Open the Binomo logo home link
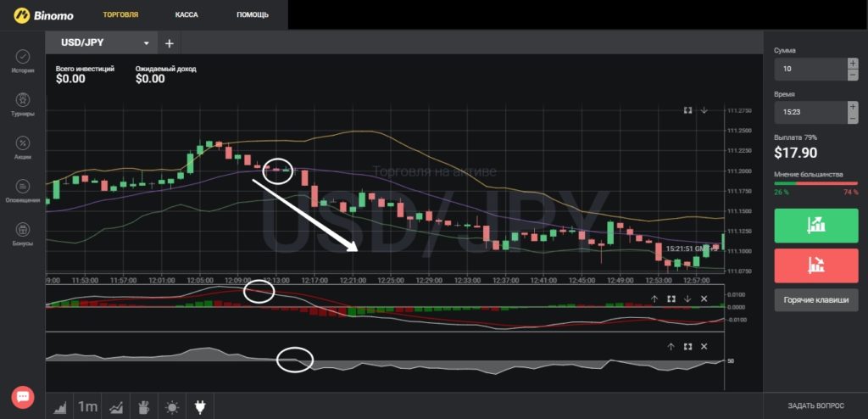The width and height of the screenshot is (868, 419). click(44, 15)
